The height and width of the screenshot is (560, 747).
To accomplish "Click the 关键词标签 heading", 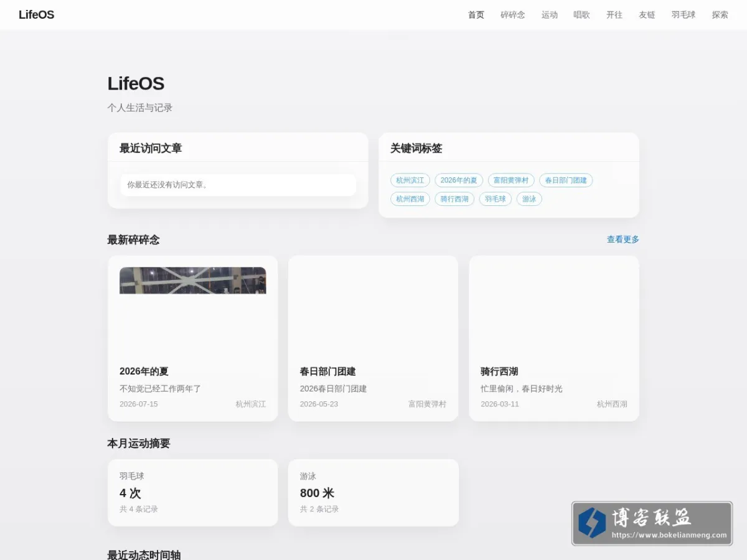I will (416, 149).
